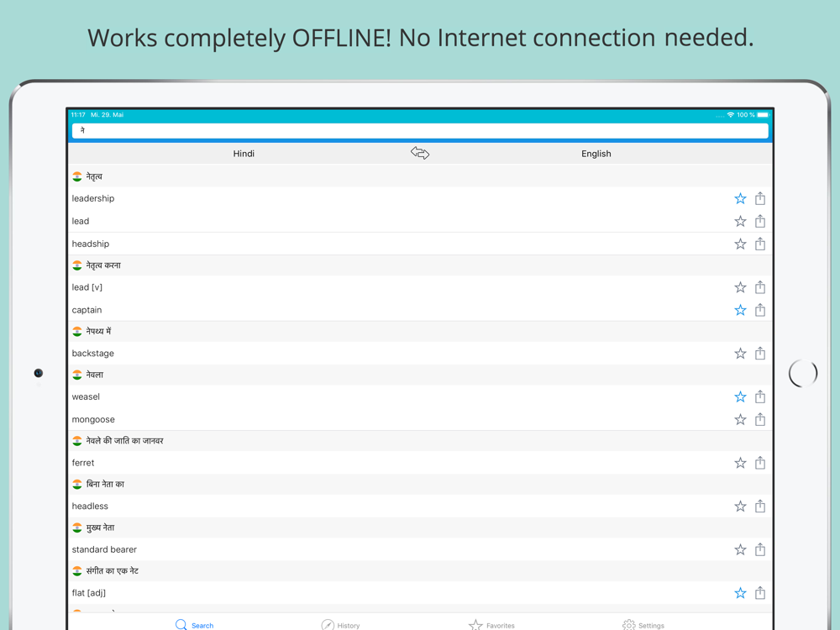Image resolution: width=840 pixels, height=630 pixels.
Task: Star the 'lead [v]' translation
Action: click(740, 288)
